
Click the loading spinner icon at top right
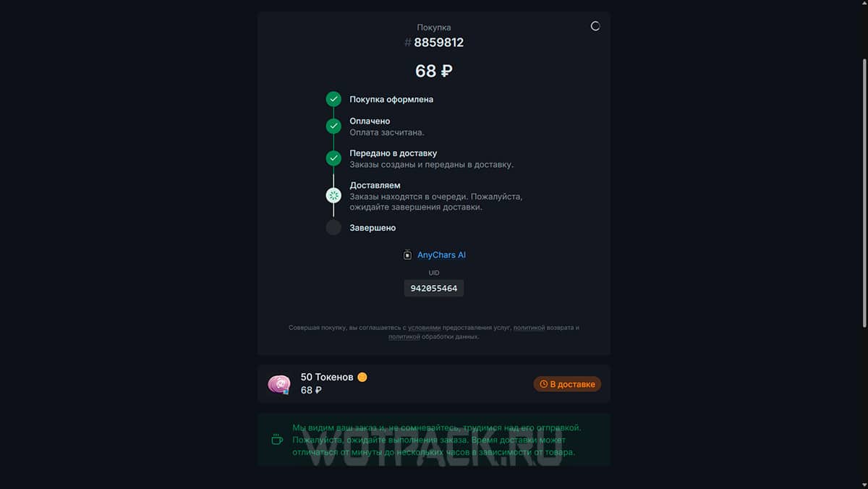point(595,26)
